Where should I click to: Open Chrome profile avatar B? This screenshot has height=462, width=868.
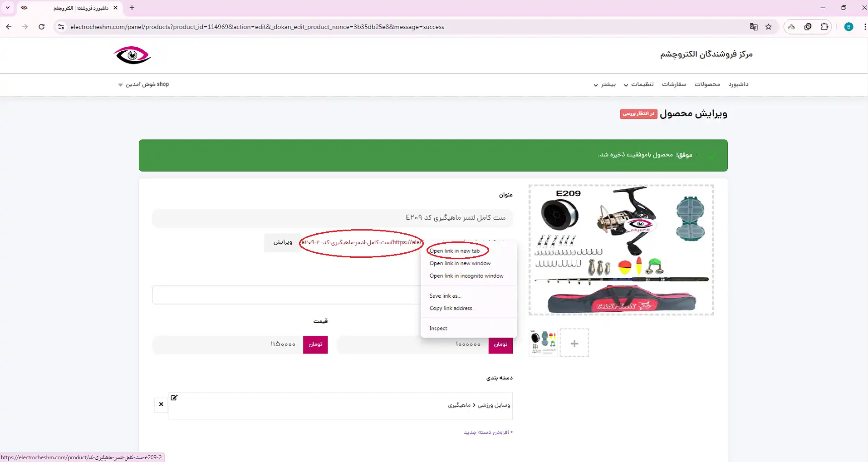pyautogui.click(x=848, y=27)
